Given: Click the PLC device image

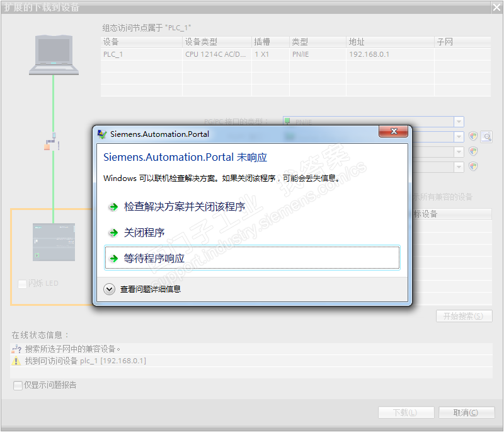Looking at the screenshot, I should click(x=54, y=242).
